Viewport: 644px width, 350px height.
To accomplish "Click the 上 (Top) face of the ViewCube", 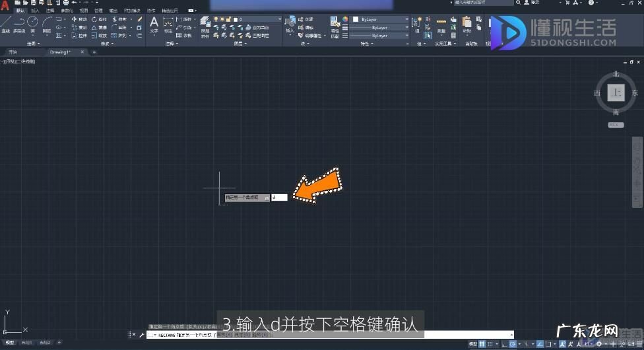I will 616,92.
